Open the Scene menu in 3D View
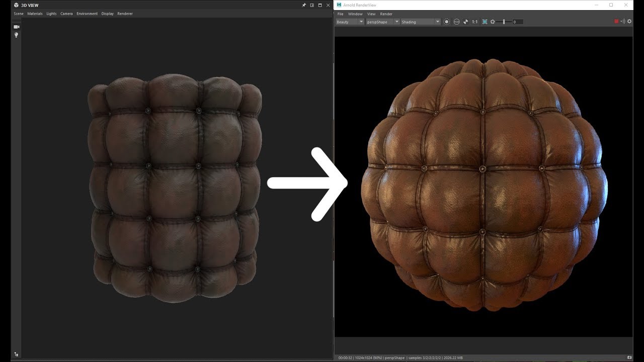This screenshot has width=644, height=362. 19,14
